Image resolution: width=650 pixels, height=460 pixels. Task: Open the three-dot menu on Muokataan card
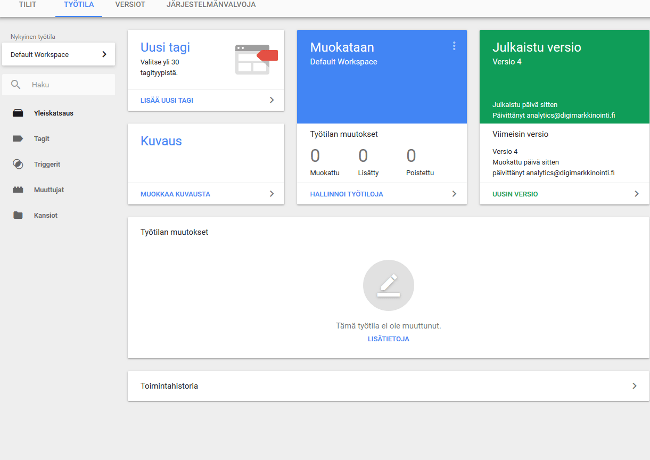coord(454,46)
